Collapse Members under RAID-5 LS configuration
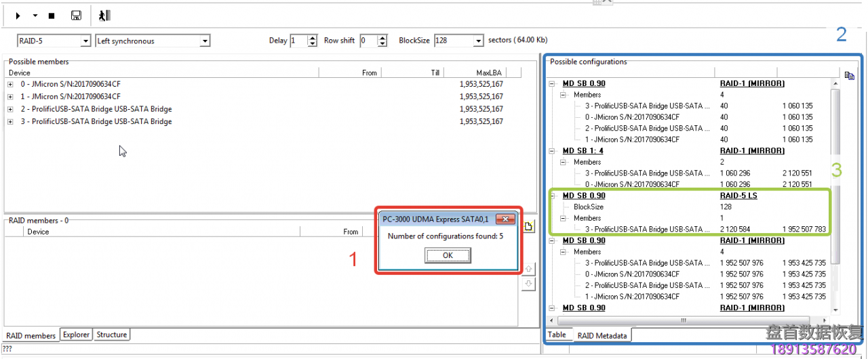The image size is (868, 359). click(564, 218)
